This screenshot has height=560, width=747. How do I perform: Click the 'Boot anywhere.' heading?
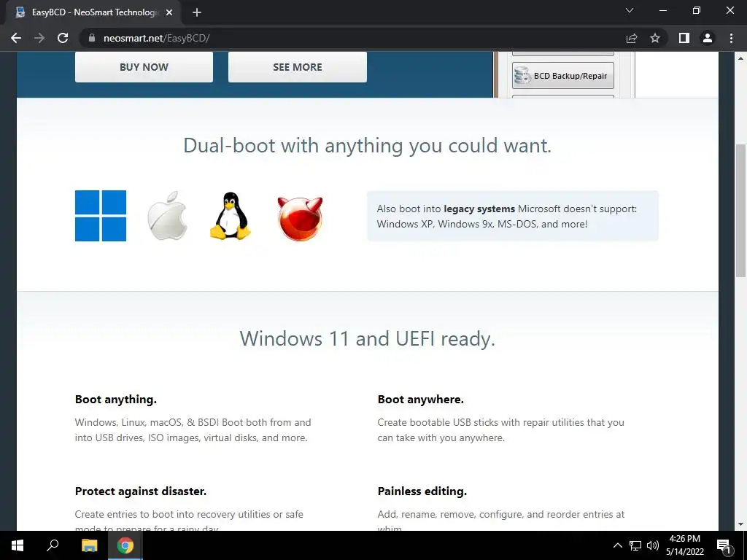[x=421, y=399]
